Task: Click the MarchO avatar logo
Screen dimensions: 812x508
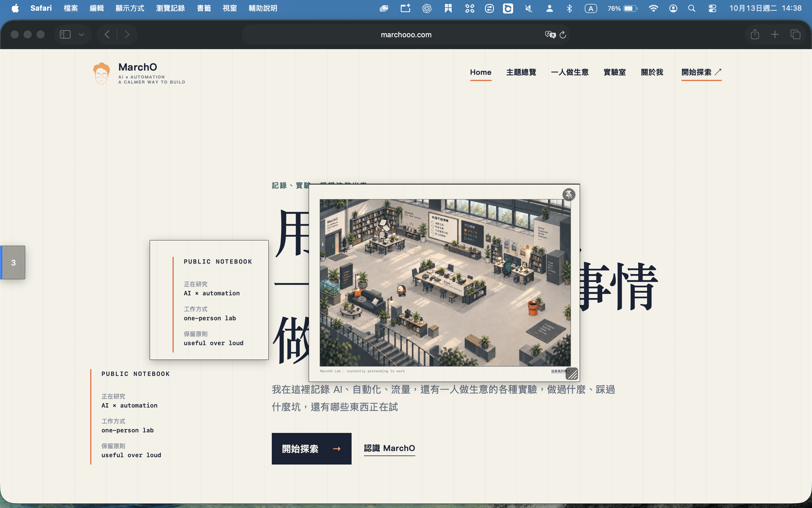Action: (x=101, y=73)
